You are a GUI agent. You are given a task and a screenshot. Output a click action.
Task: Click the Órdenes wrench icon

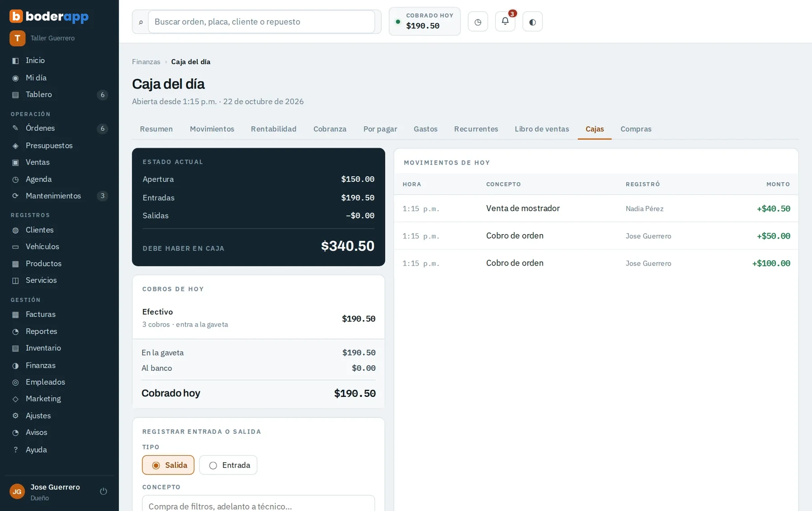pyautogui.click(x=15, y=128)
